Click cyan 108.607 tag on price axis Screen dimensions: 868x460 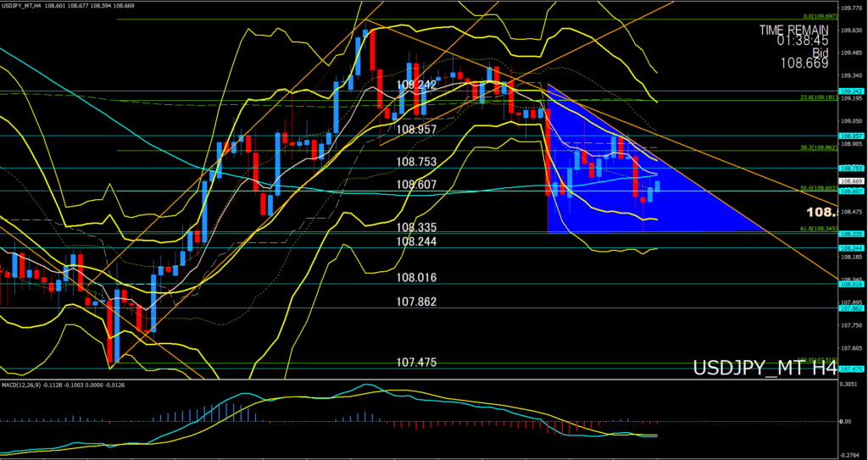[853, 191]
